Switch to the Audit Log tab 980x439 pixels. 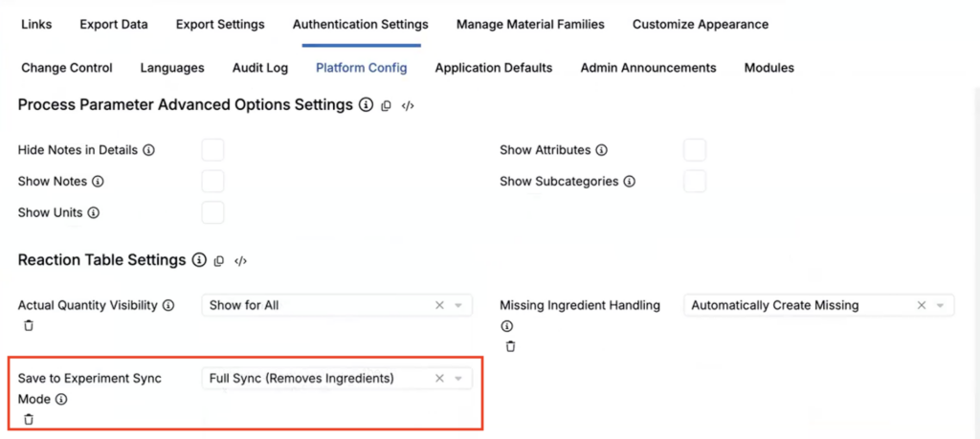[260, 68]
